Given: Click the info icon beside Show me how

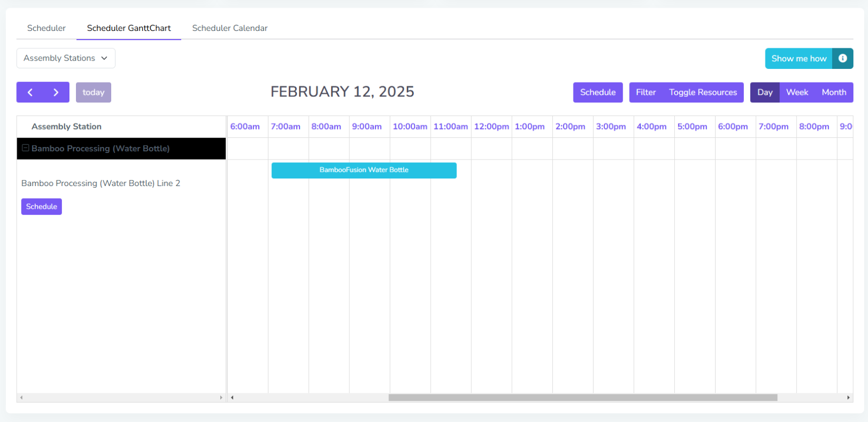Looking at the screenshot, I should pyautogui.click(x=843, y=59).
